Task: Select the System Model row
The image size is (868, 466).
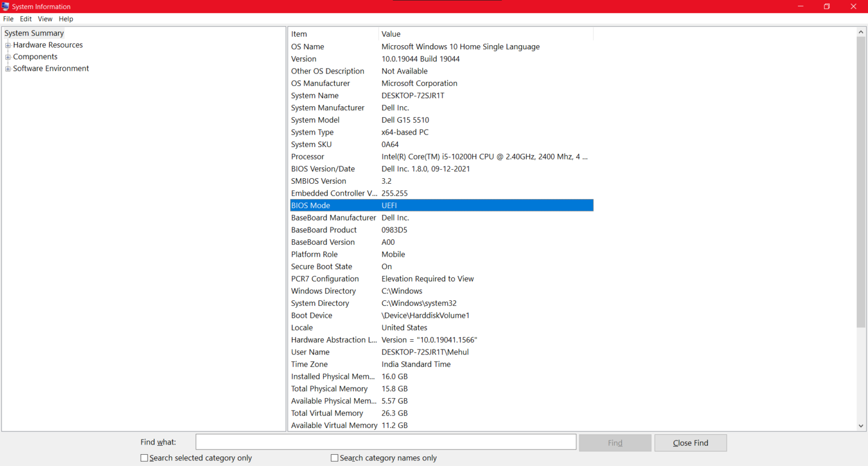Action: (442, 120)
